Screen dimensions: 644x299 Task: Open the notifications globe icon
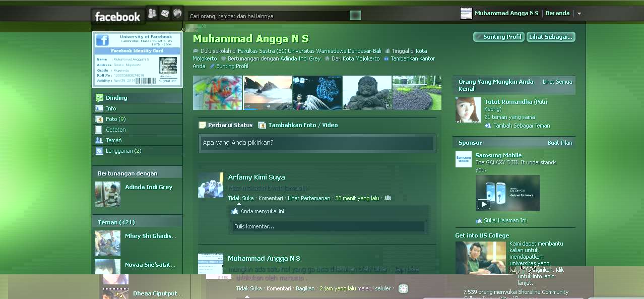click(x=177, y=14)
